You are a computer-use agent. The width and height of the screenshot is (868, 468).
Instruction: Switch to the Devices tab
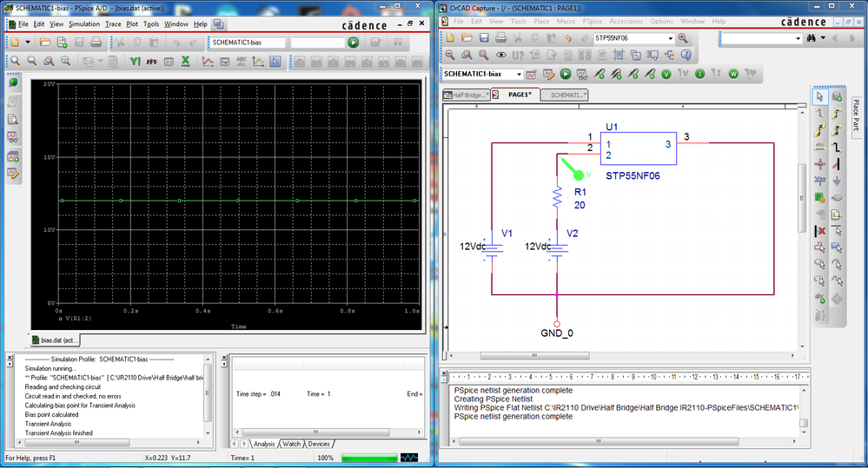click(x=319, y=444)
